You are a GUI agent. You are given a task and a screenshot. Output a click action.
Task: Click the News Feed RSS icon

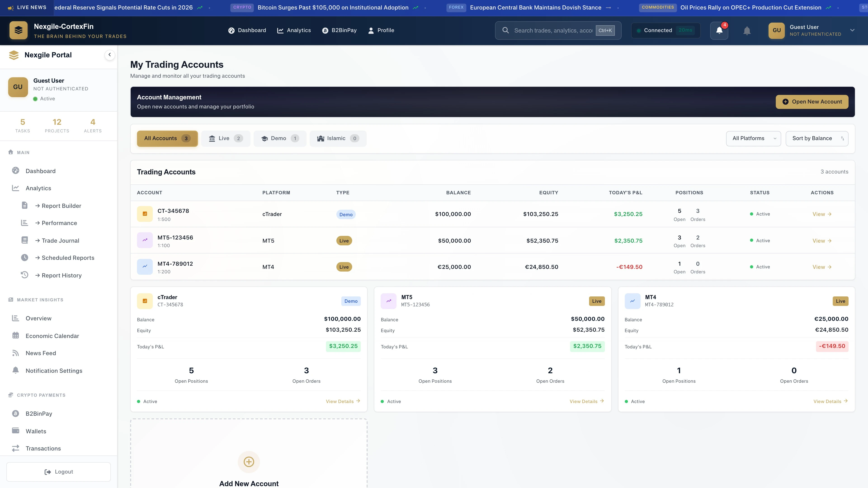[16, 353]
